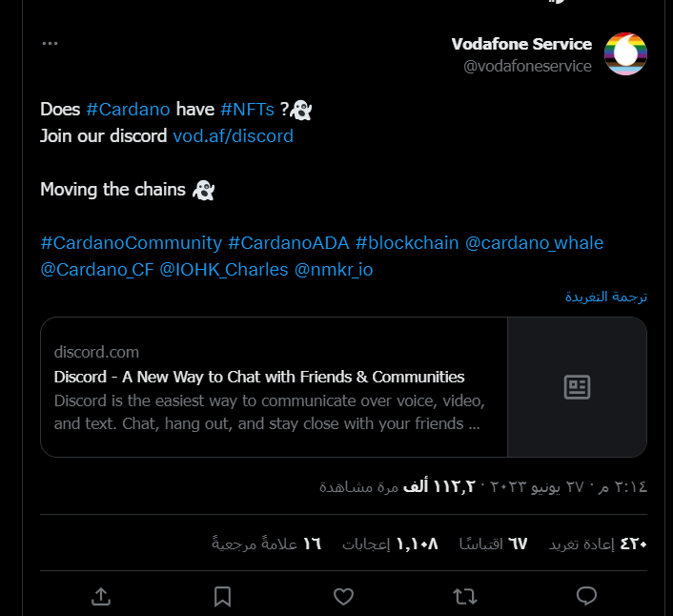
Task: Bookmark this tweet
Action: point(222,596)
